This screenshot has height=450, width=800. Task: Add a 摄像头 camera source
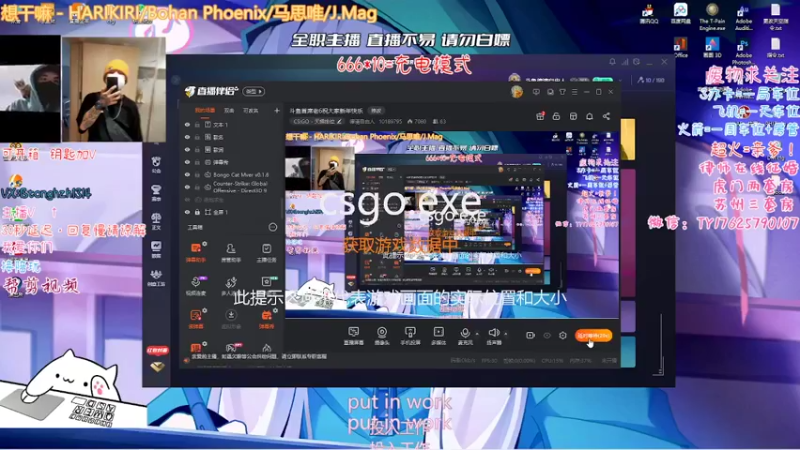382,336
